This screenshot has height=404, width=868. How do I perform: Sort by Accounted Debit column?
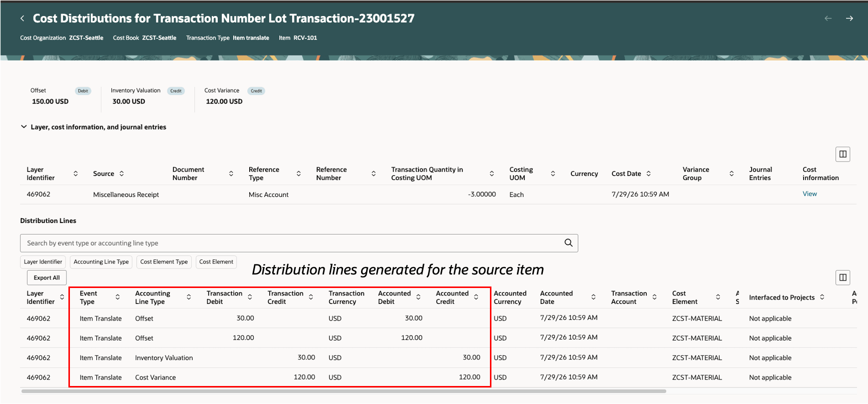pyautogui.click(x=418, y=297)
